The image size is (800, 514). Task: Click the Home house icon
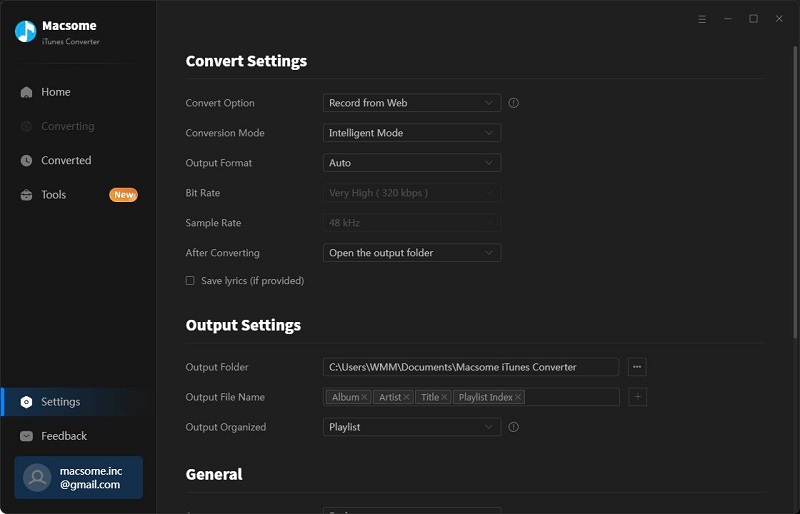[26, 92]
